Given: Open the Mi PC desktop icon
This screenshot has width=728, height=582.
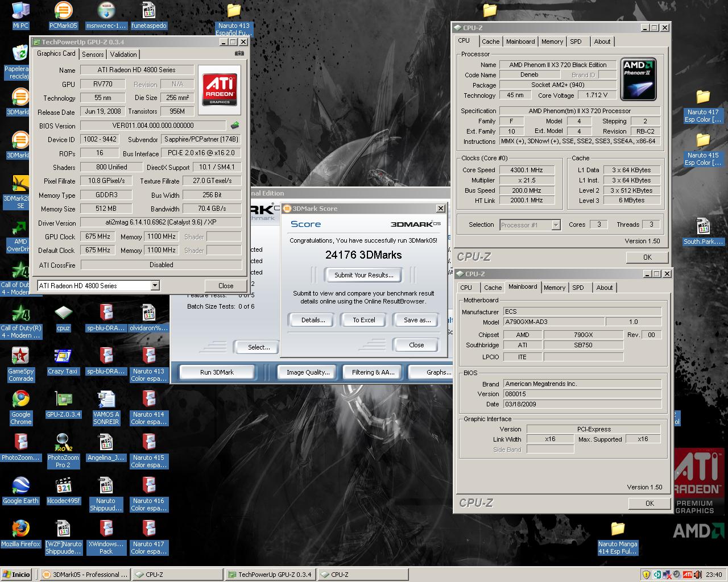Looking at the screenshot, I should tap(20, 15).
